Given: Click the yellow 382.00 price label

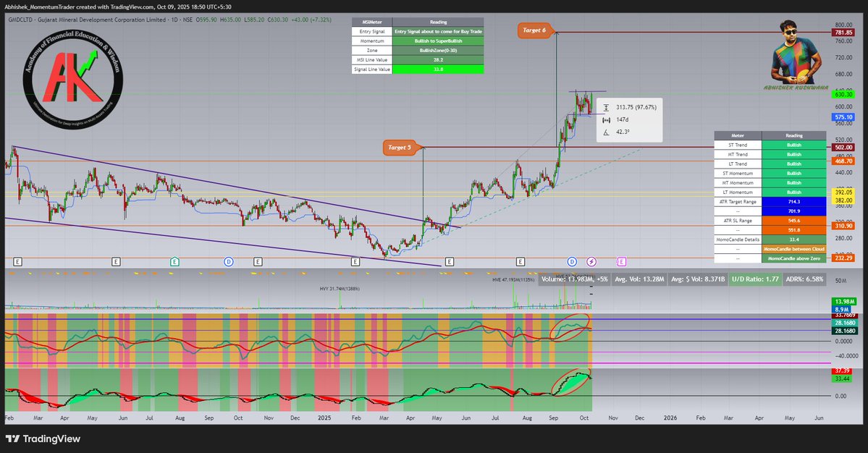Looking at the screenshot, I should [x=843, y=200].
